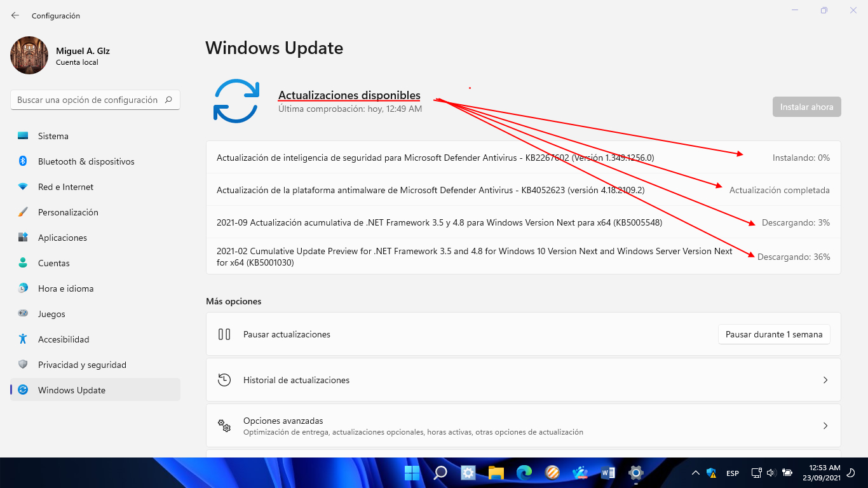The width and height of the screenshot is (868, 488).
Task: Click the Instalar ahora button
Action: click(807, 107)
